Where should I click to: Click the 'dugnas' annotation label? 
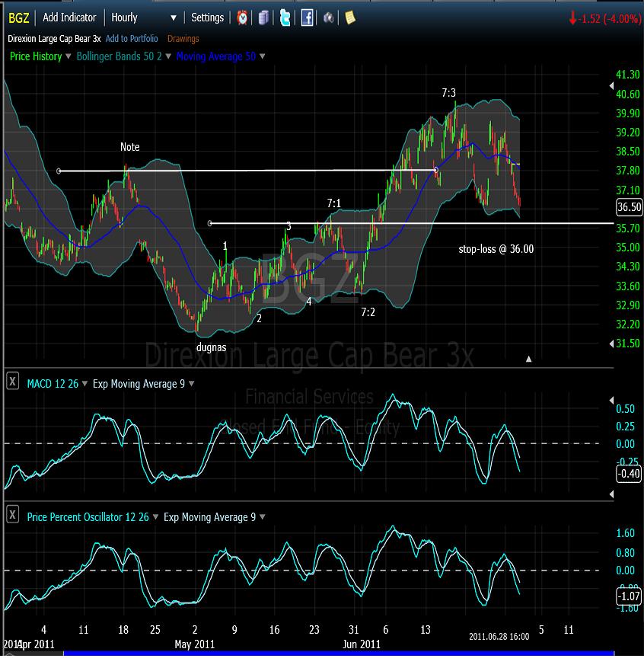tap(211, 347)
